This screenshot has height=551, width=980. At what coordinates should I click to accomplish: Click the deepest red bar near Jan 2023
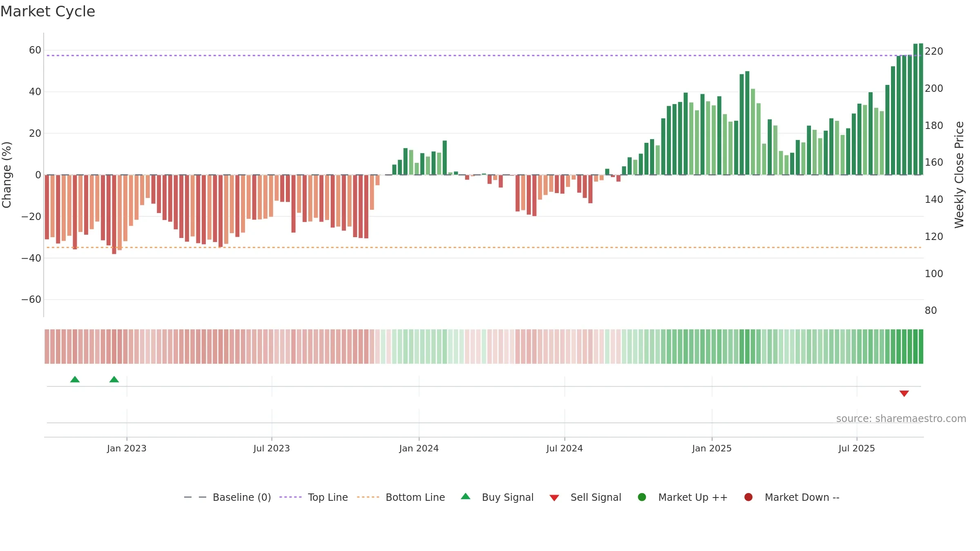(x=114, y=215)
